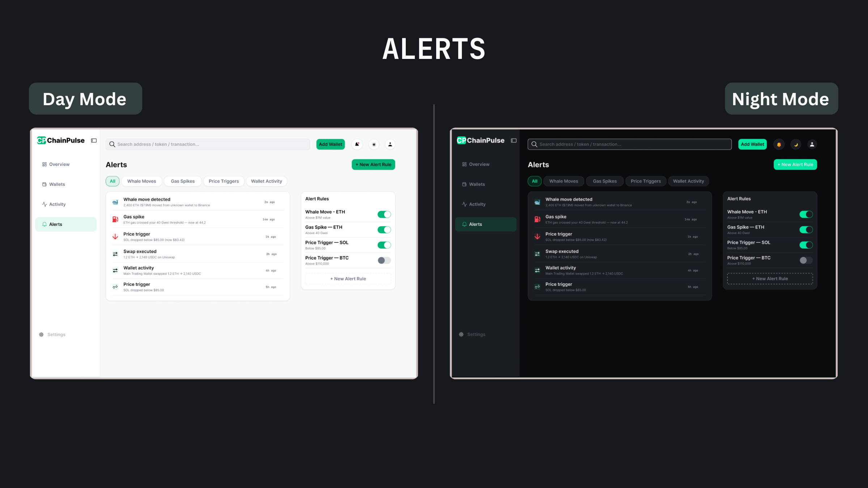
Task: Click dashed New Alert Rule button, Night Mode
Action: (770, 279)
